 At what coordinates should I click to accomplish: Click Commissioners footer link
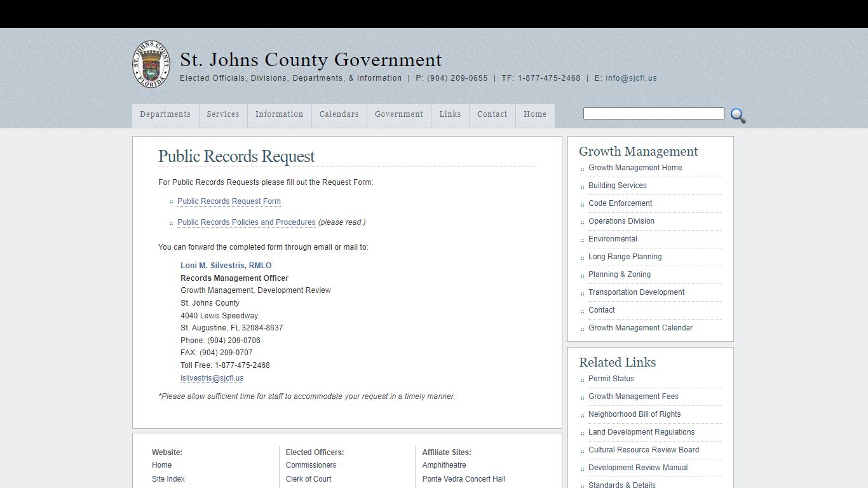click(x=311, y=465)
